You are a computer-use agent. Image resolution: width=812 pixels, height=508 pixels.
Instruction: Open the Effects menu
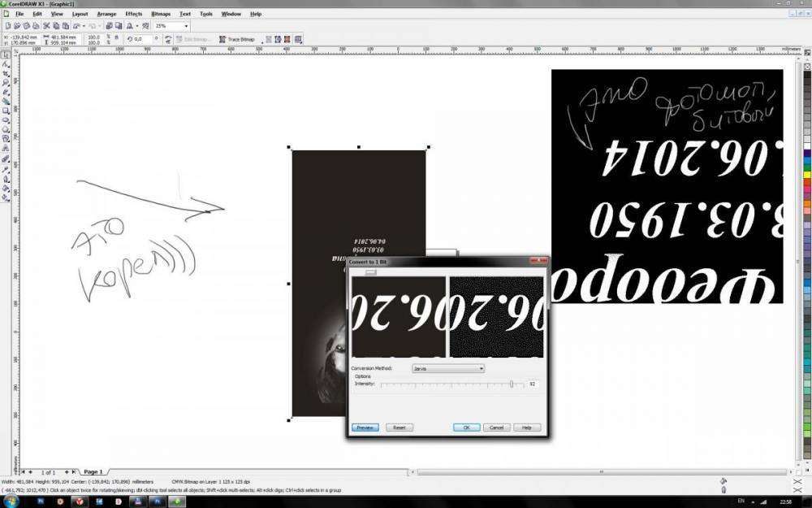point(133,14)
